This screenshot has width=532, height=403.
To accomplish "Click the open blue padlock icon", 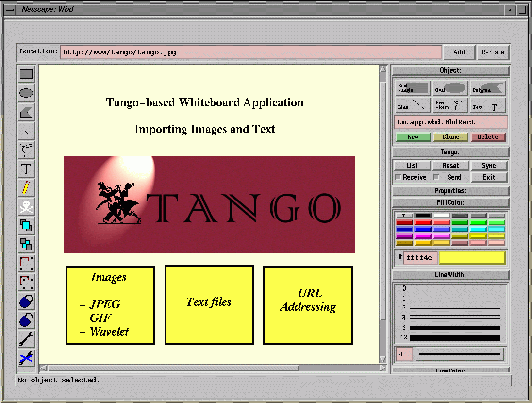I will [x=26, y=320].
